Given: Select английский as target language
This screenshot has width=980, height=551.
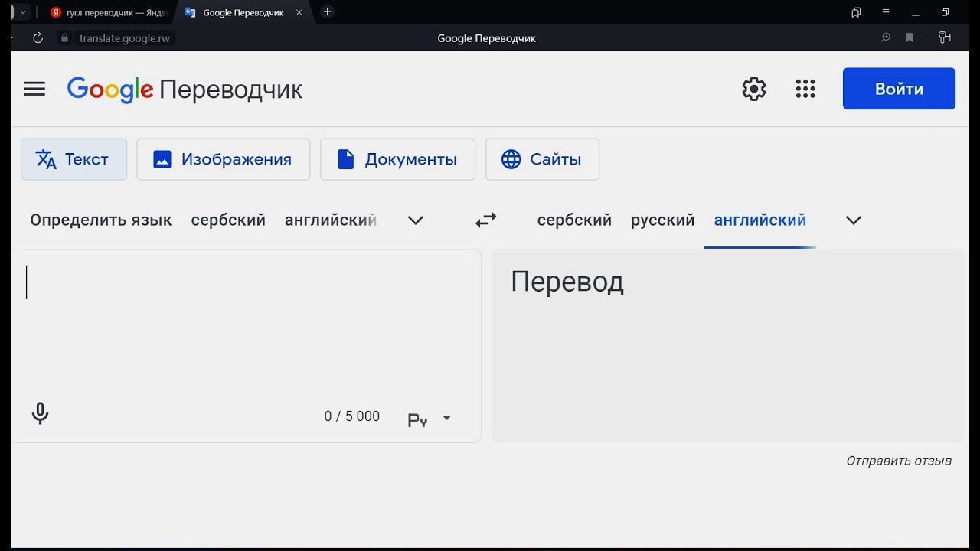Looking at the screenshot, I should (x=760, y=220).
